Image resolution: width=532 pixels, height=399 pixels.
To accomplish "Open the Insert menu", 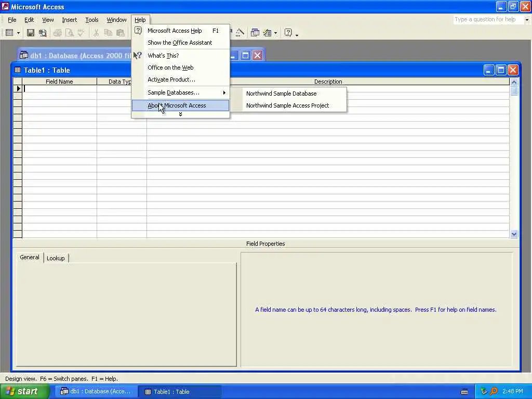I will click(69, 20).
